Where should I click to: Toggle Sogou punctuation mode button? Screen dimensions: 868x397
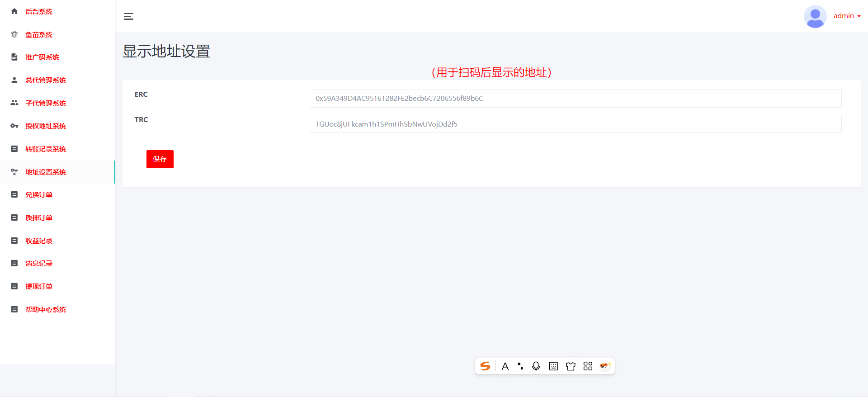(x=520, y=366)
